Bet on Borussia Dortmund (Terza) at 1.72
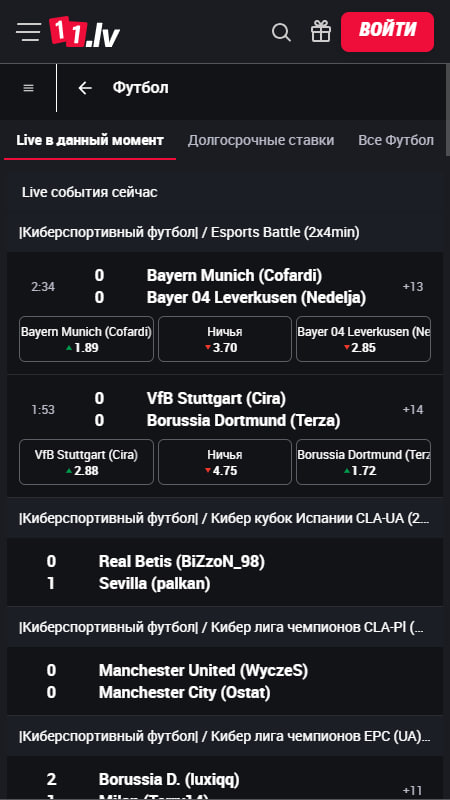Viewport: 450px width, 800px height. 363,462
